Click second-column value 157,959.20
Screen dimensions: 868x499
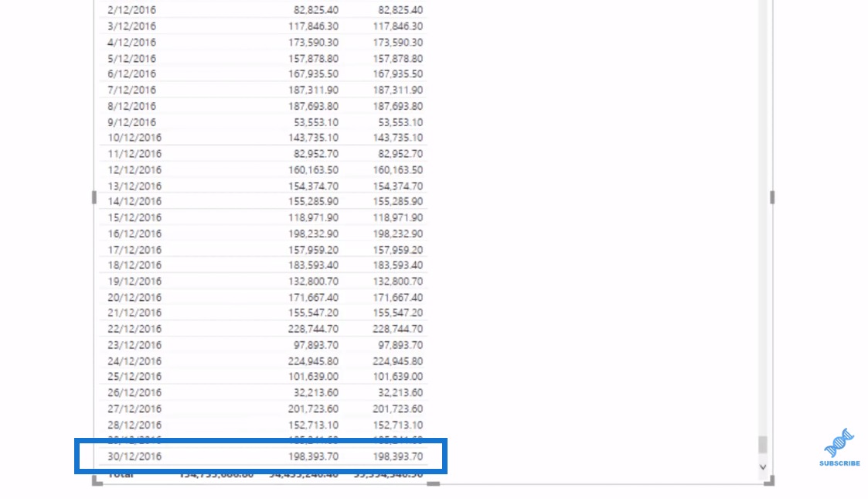pyautogui.click(x=397, y=249)
